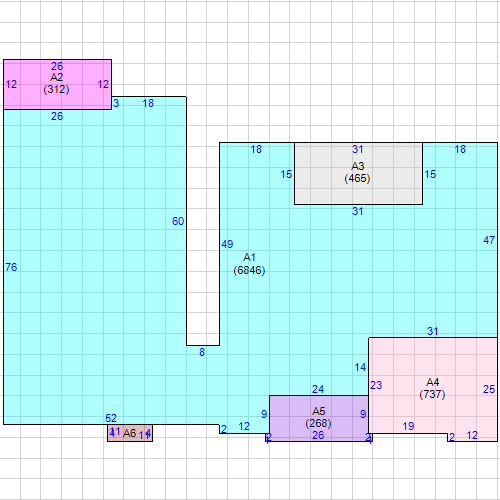
Task: Select the 31 dimension below area A3
Action: click(358, 211)
